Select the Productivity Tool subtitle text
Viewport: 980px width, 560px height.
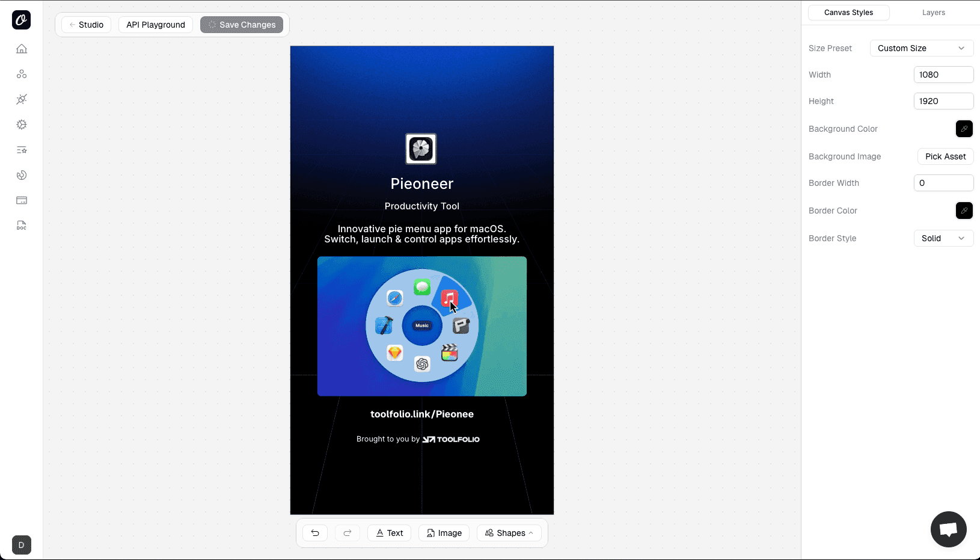click(x=422, y=206)
